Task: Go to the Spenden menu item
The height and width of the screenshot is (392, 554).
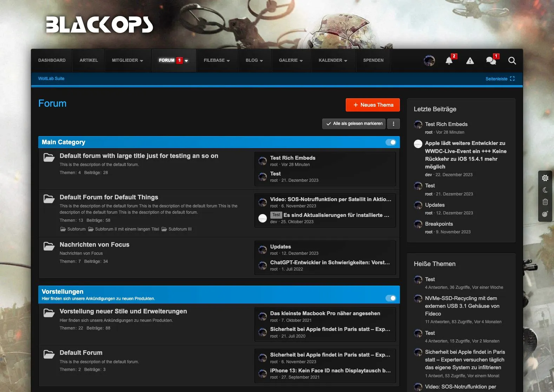Action: tap(373, 60)
